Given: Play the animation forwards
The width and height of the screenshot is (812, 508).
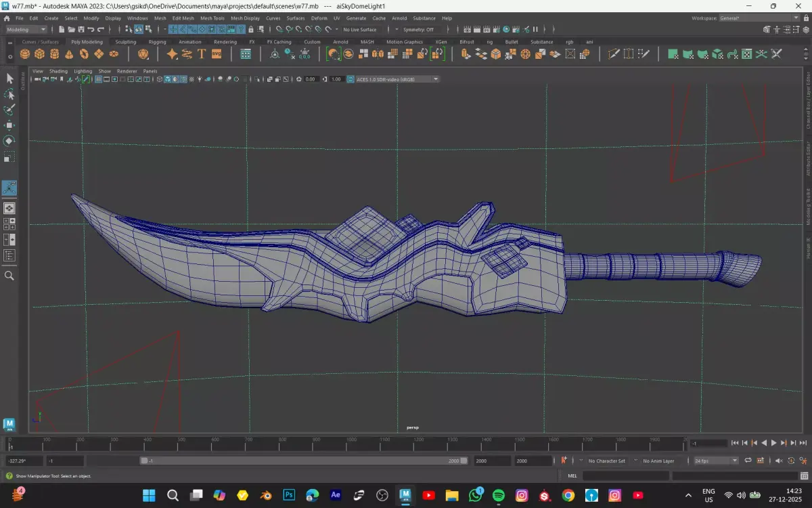Looking at the screenshot, I should (773, 443).
